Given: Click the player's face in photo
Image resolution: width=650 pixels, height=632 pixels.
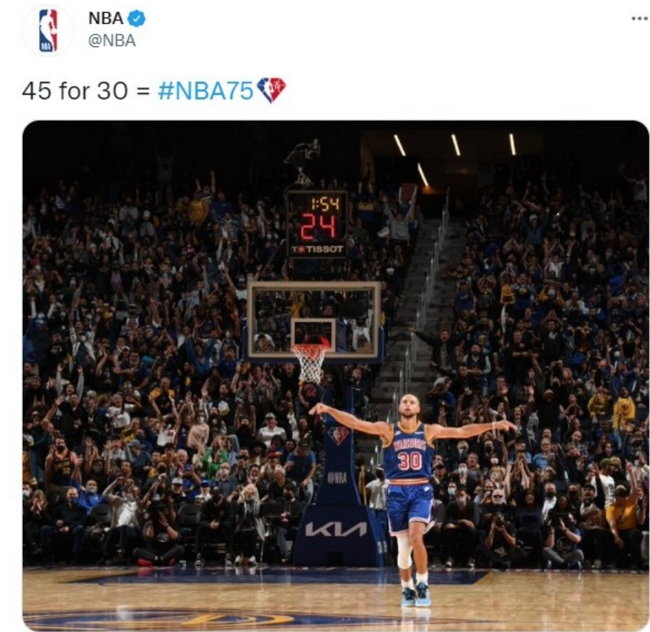Looking at the screenshot, I should [x=409, y=407].
